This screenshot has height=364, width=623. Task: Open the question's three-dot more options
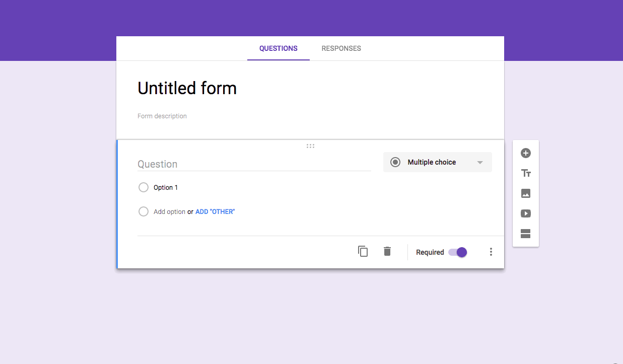pos(491,252)
